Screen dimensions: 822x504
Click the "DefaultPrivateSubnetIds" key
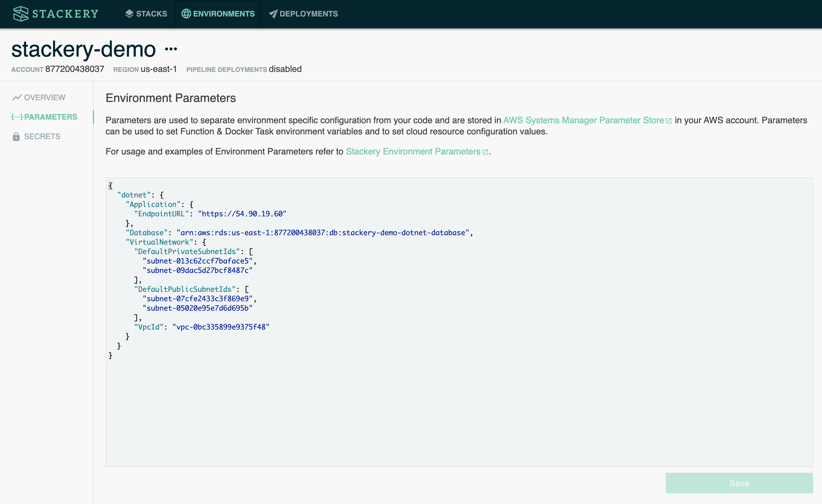point(187,251)
